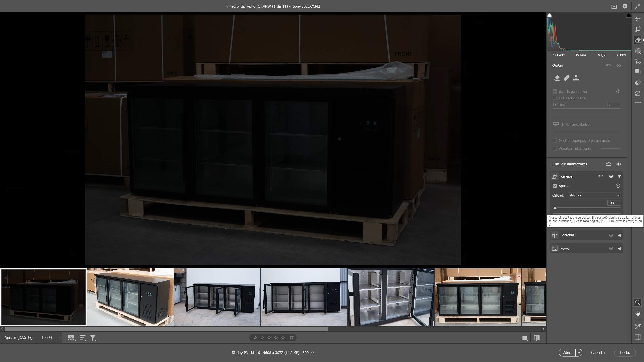Screen dimensions: 644x362
Task: Open the Calidad Mejores dropdown
Action: click(594, 195)
